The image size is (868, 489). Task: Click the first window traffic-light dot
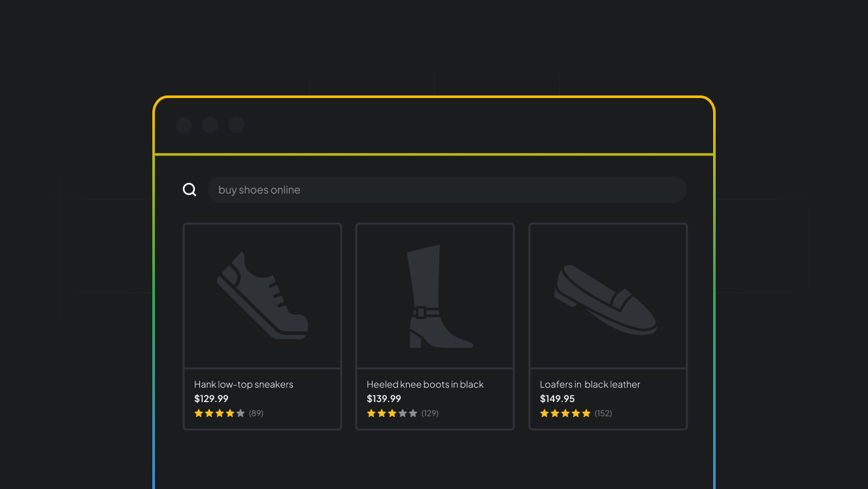click(184, 125)
